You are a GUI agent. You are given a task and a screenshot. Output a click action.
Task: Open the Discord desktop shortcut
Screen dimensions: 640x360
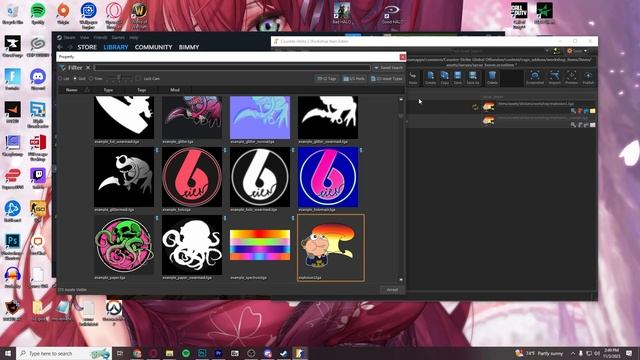(x=38, y=79)
